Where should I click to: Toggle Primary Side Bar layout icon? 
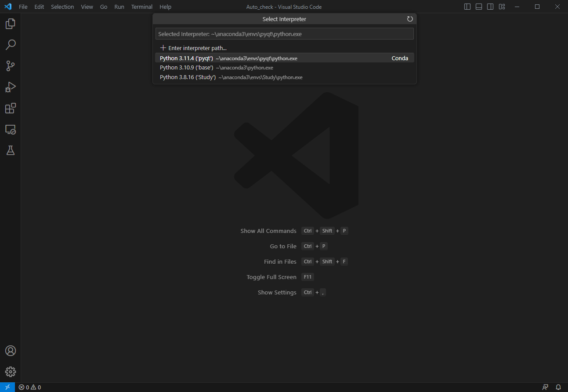(467, 7)
